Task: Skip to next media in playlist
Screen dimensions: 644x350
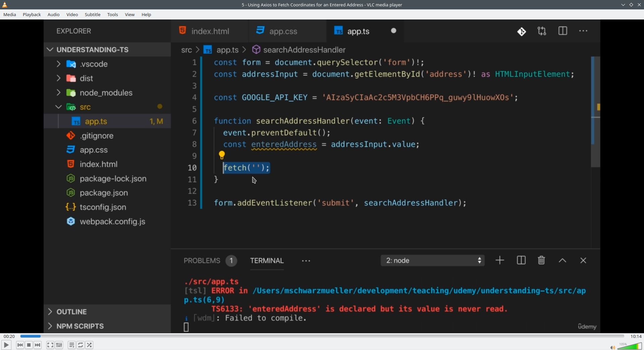Action: (x=38, y=345)
